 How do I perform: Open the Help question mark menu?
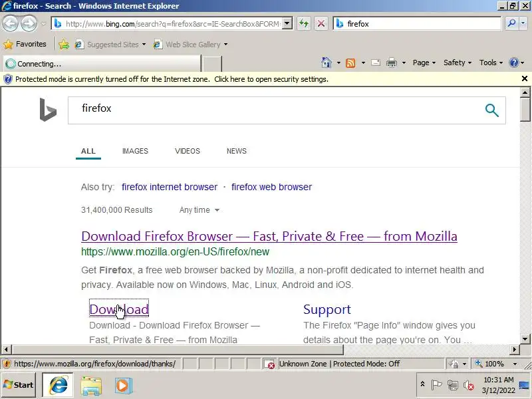pos(517,63)
